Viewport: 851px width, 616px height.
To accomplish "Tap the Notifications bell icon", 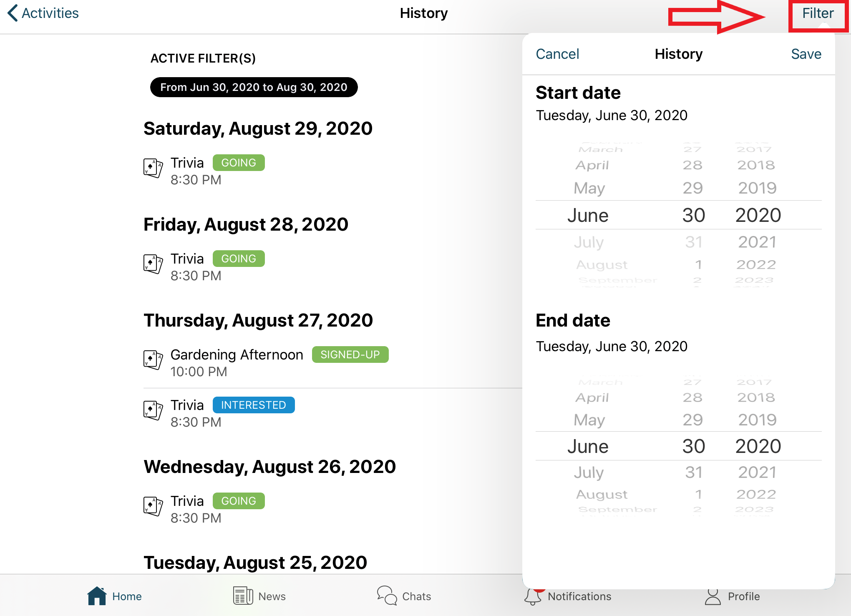I will coord(533,597).
